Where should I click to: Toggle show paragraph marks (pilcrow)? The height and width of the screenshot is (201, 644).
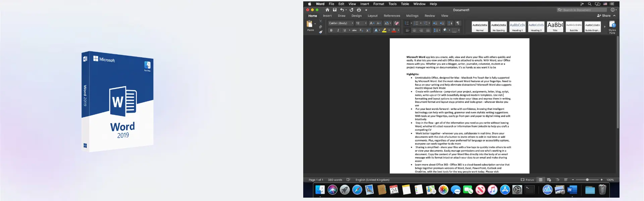458,23
